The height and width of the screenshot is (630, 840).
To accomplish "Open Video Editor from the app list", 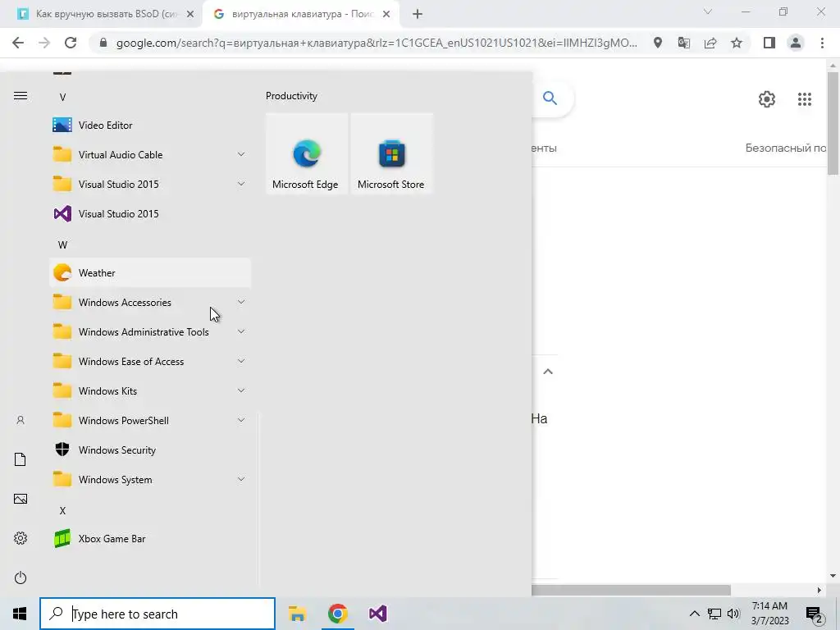I will [x=150, y=125].
